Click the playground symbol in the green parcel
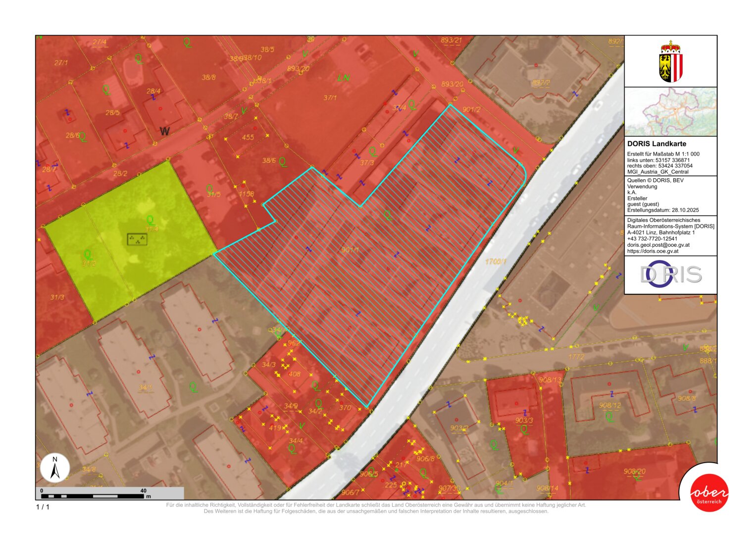Image resolution: width=756 pixels, height=535 pixels. tap(137, 240)
